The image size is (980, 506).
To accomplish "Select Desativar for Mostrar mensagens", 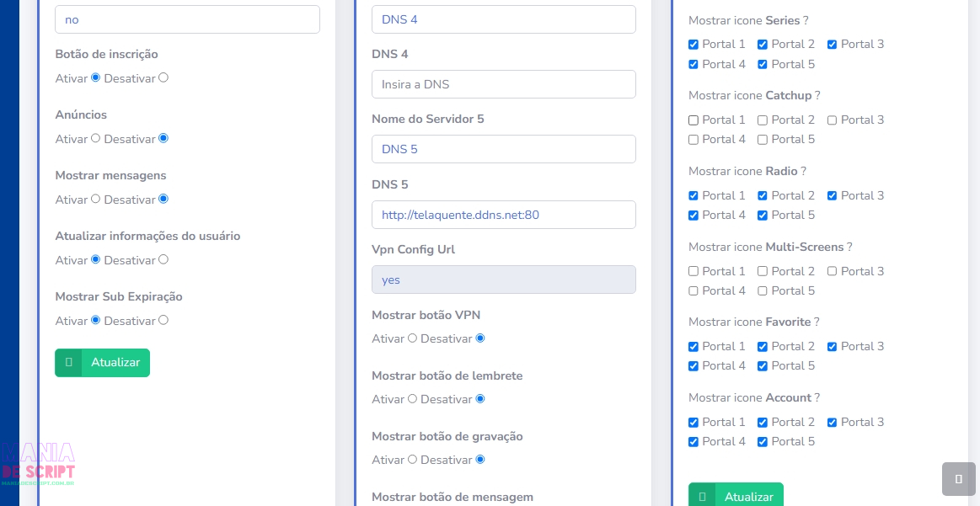I will click(x=163, y=199).
